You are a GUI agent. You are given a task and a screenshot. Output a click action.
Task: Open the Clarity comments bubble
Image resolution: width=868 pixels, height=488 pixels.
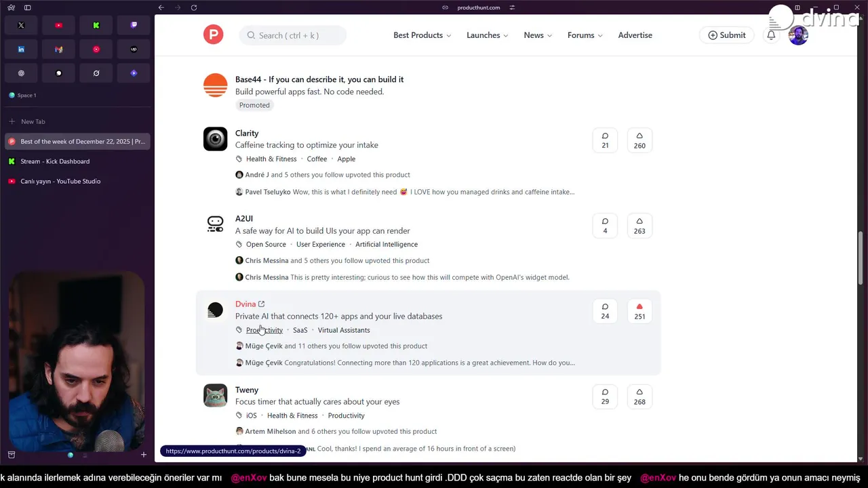pyautogui.click(x=605, y=140)
